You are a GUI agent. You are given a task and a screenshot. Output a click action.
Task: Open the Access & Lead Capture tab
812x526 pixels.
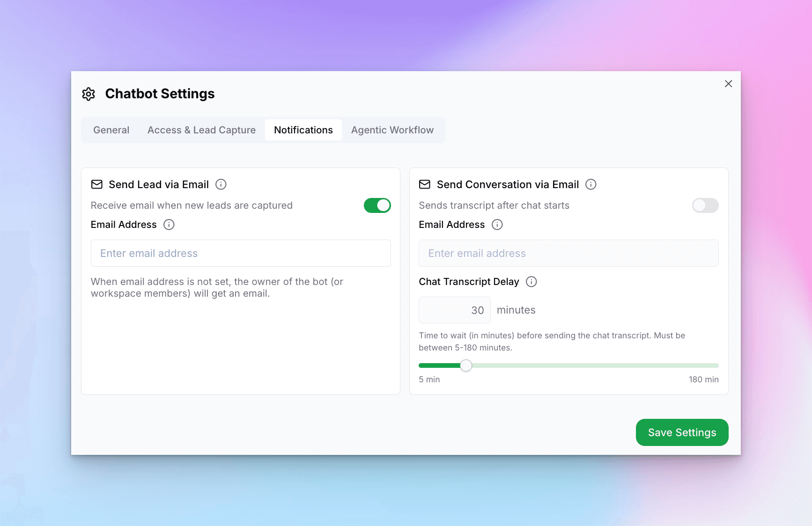coord(201,130)
